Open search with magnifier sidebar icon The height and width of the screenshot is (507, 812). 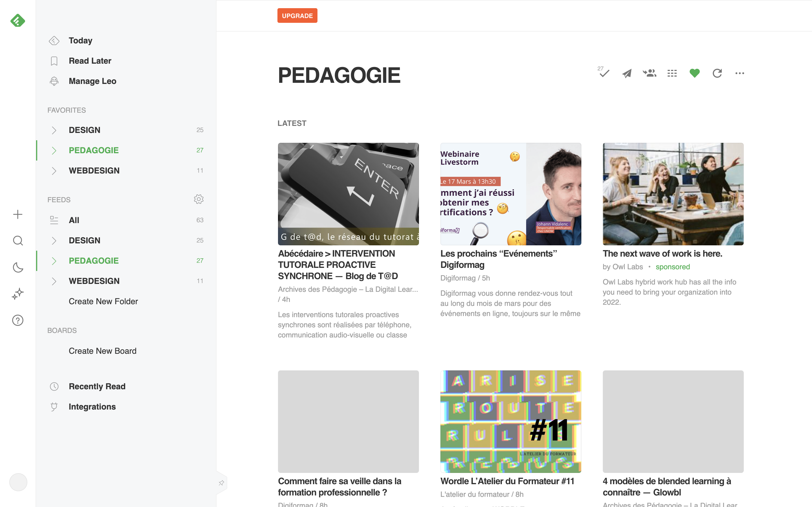tap(18, 241)
